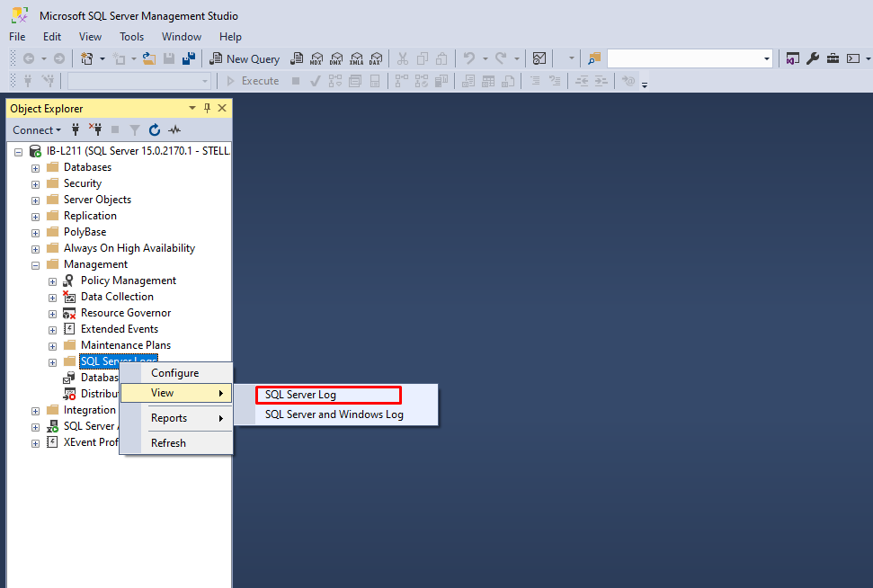Image resolution: width=873 pixels, height=588 pixels.
Task: Open the Connect dropdown in Object Explorer
Action: tap(37, 129)
